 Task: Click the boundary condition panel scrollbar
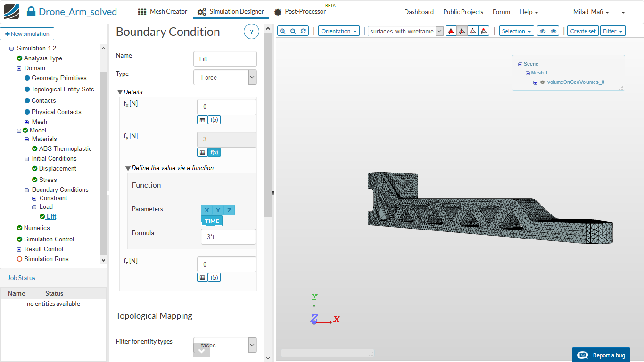click(268, 125)
